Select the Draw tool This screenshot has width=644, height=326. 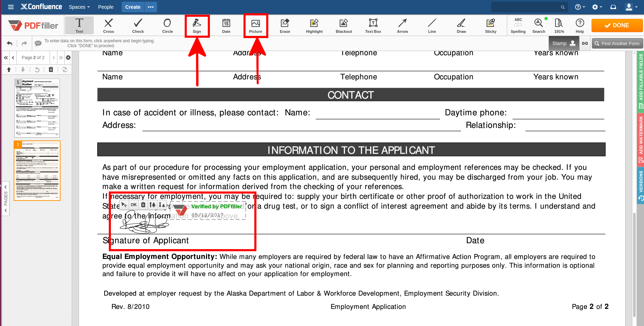pyautogui.click(x=461, y=26)
